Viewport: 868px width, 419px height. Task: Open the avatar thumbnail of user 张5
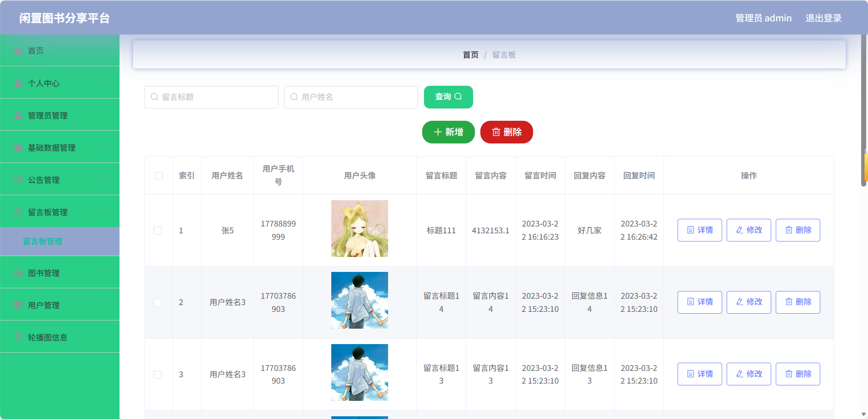[359, 229]
